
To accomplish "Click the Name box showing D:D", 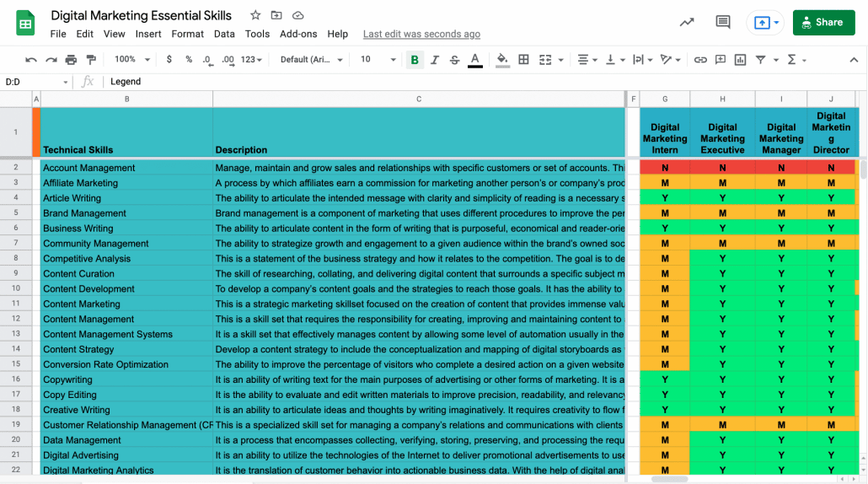I will coord(36,82).
